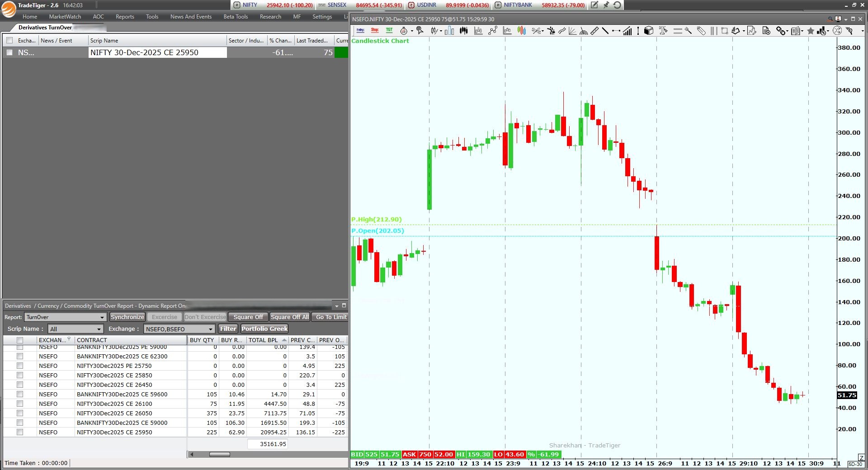Open the Research menu

coord(270,17)
